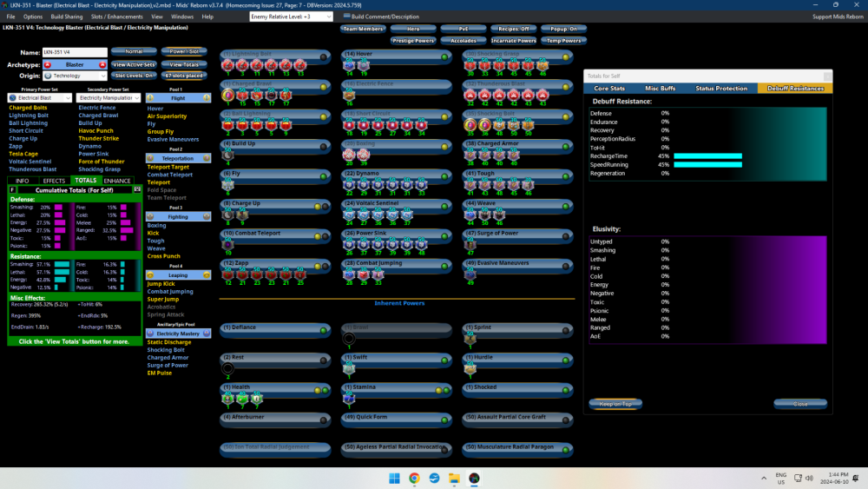Toggle the Weave power status indicator
The image size is (868, 489).
coord(566,207)
